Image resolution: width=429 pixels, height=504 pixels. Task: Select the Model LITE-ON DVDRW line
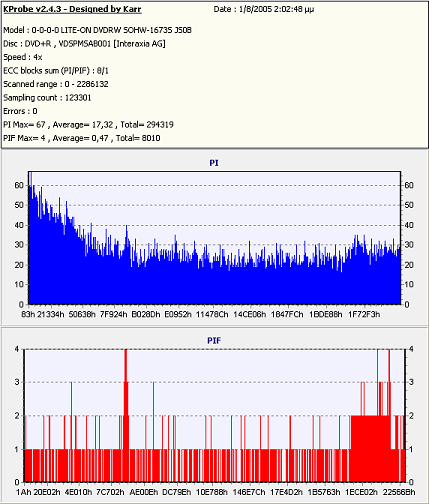point(97,30)
